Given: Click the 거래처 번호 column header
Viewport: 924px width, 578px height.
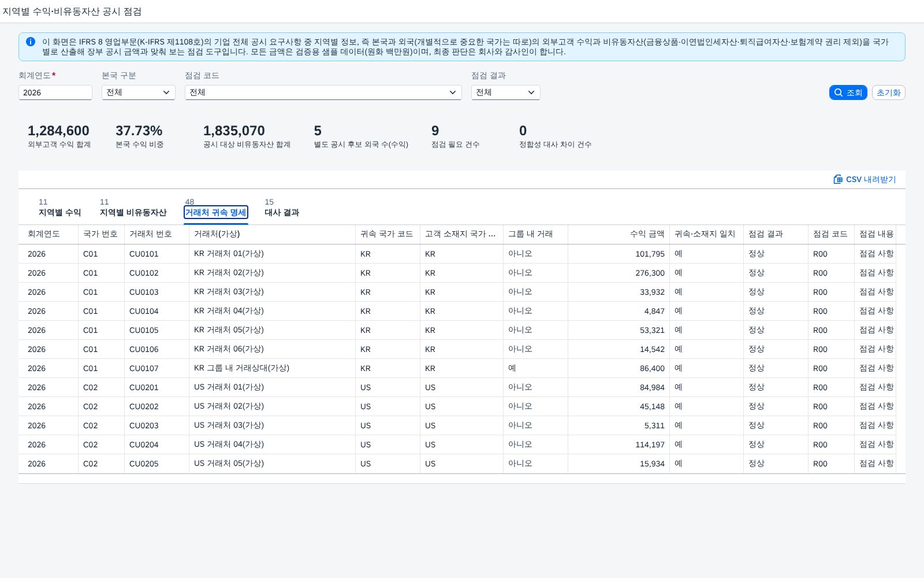Looking at the screenshot, I should pos(157,234).
